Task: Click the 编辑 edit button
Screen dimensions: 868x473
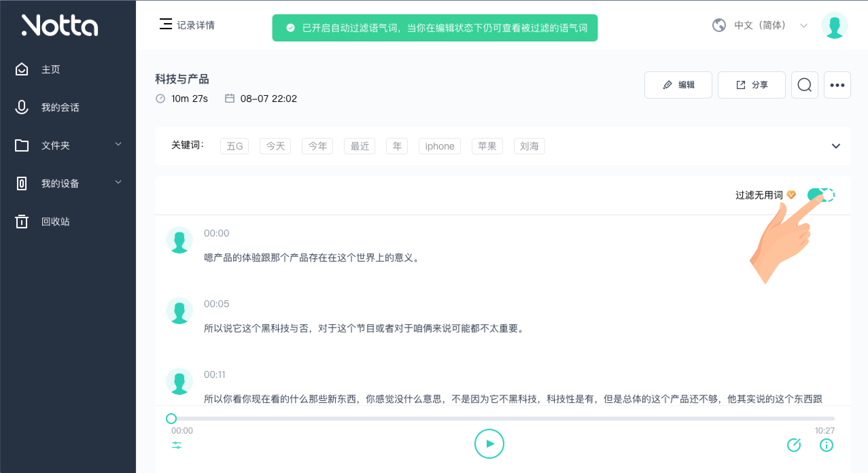Action: [678, 85]
